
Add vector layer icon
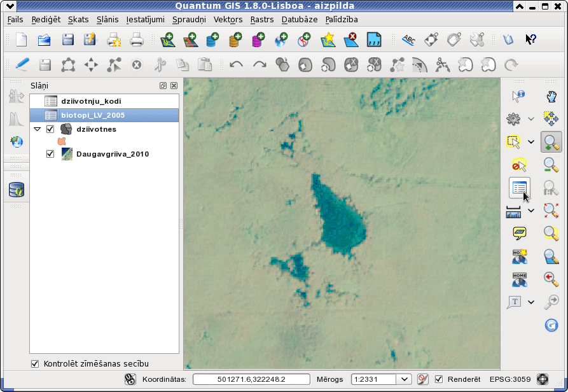point(168,39)
